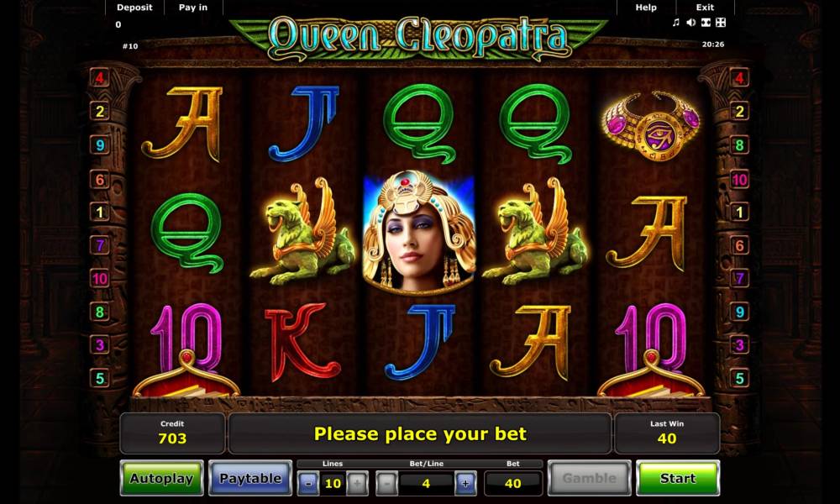Open the Paytable
This screenshot has width=840, height=504.
pyautogui.click(x=250, y=478)
